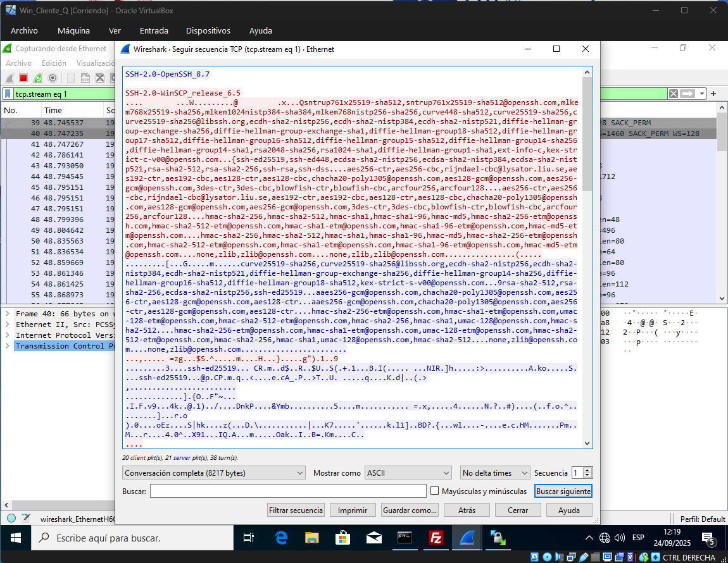
Task: Open the volume control in the system tray
Action: tap(619, 538)
